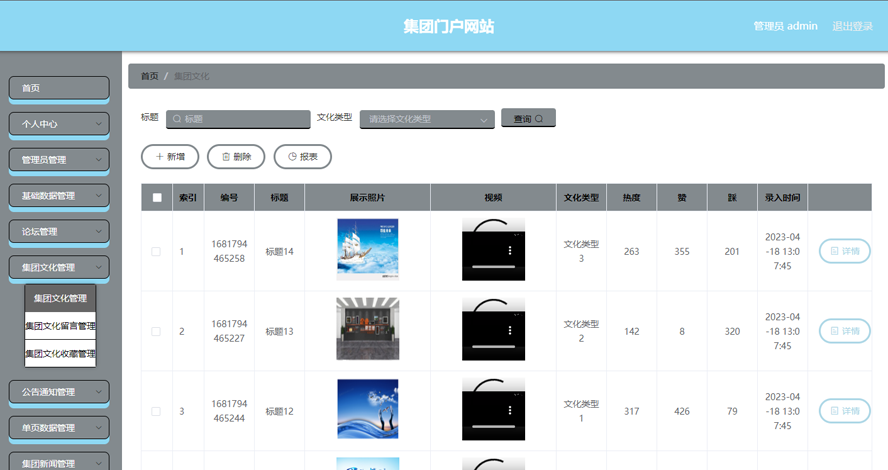The width and height of the screenshot is (888, 470).
Task: Click the 录入时间 column header
Action: 782,198
